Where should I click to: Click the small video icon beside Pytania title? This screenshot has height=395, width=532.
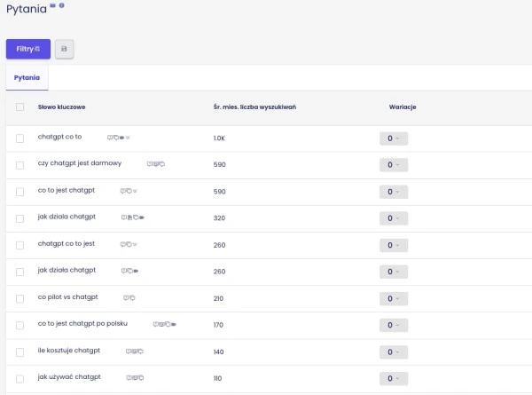tap(52, 6)
